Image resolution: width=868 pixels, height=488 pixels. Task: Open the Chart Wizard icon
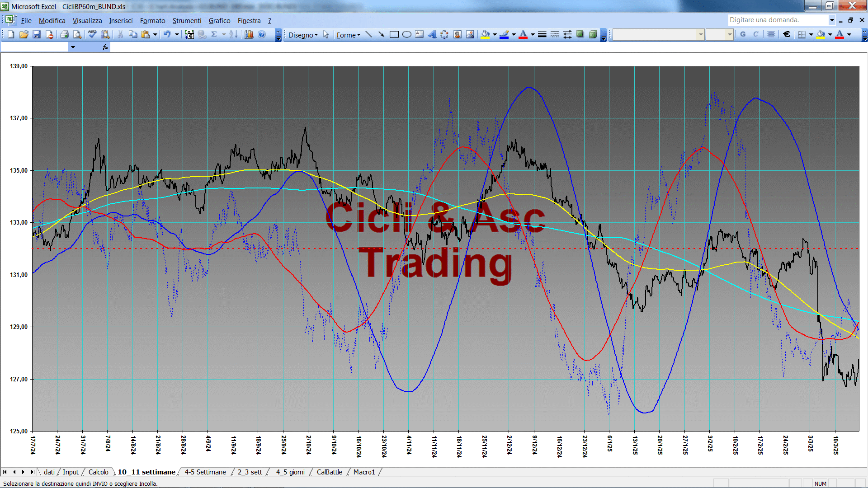pos(249,34)
